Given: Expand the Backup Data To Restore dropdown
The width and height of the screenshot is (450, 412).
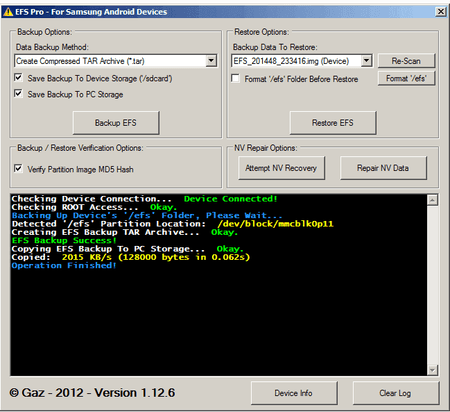Looking at the screenshot, I should (366, 61).
